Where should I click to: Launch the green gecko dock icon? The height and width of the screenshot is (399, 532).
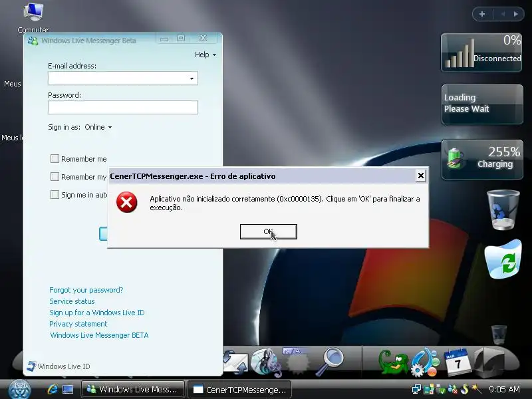point(393,362)
